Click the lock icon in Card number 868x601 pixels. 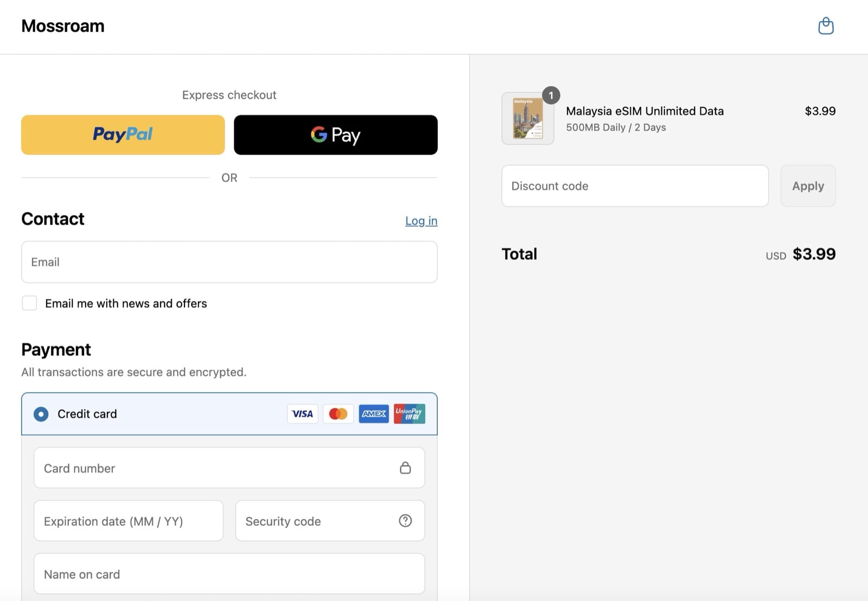pyautogui.click(x=405, y=468)
